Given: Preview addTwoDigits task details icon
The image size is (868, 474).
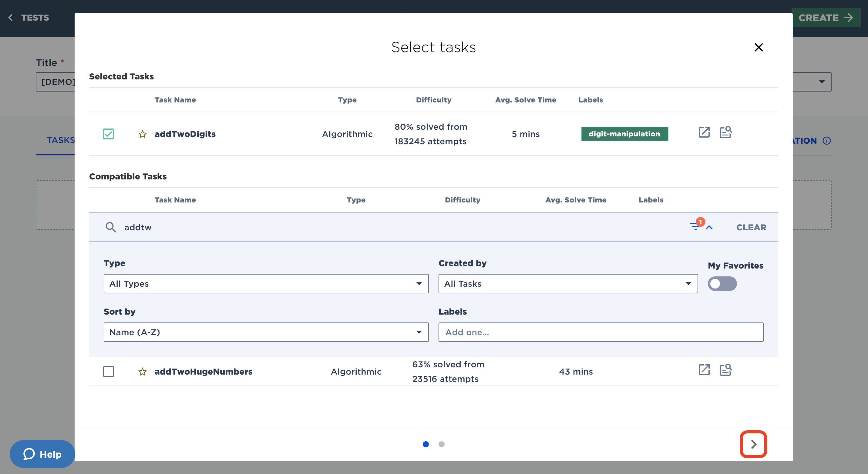Looking at the screenshot, I should click(725, 132).
